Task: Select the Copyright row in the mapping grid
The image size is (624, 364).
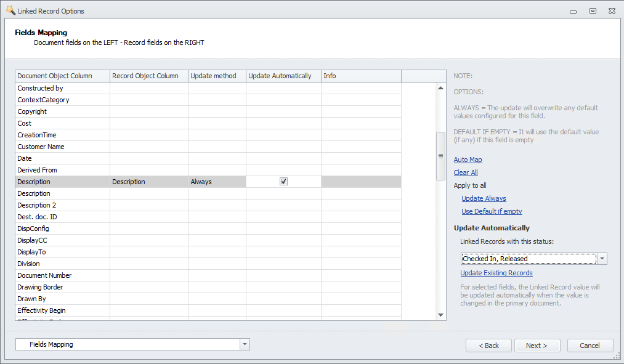Action: coord(62,111)
